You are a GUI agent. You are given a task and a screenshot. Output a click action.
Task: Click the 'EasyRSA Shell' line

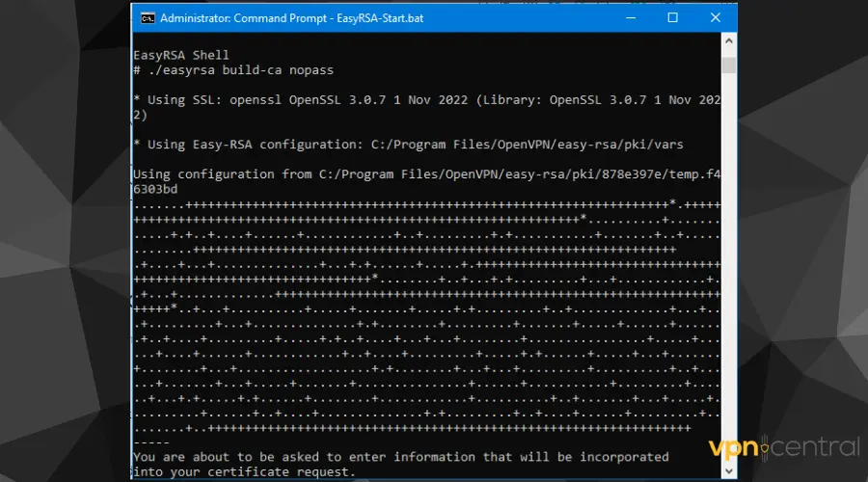tap(181, 55)
